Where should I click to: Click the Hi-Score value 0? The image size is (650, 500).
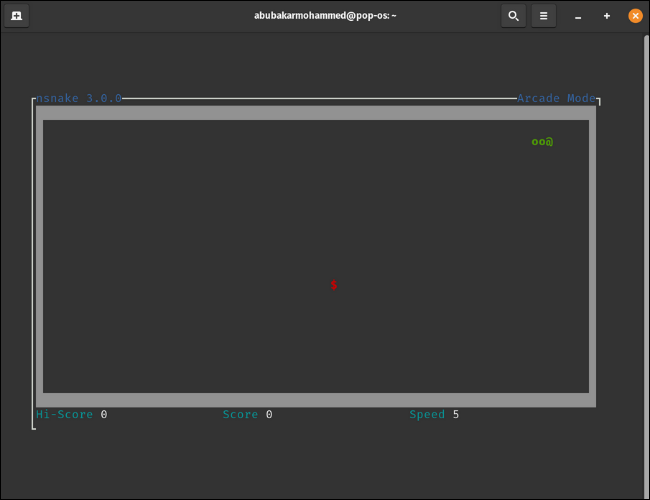pos(104,414)
